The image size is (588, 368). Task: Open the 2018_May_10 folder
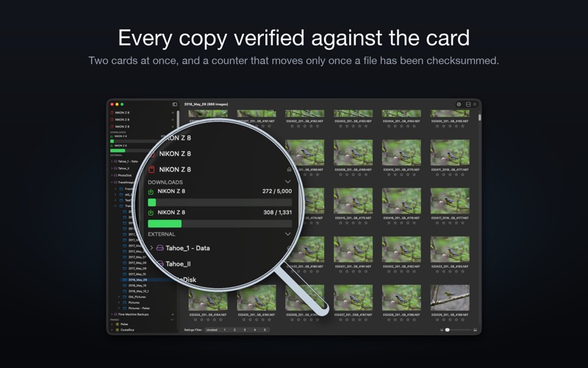[x=137, y=286]
